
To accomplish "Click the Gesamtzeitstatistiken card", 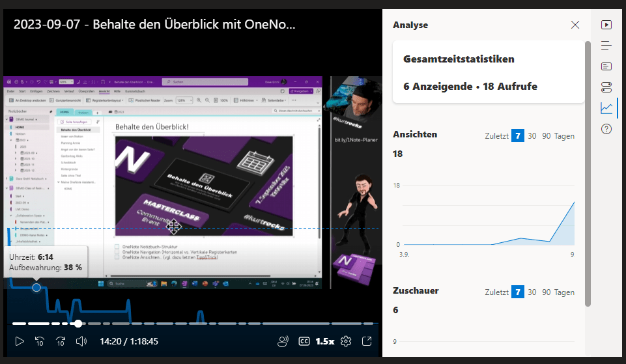I will pos(489,72).
